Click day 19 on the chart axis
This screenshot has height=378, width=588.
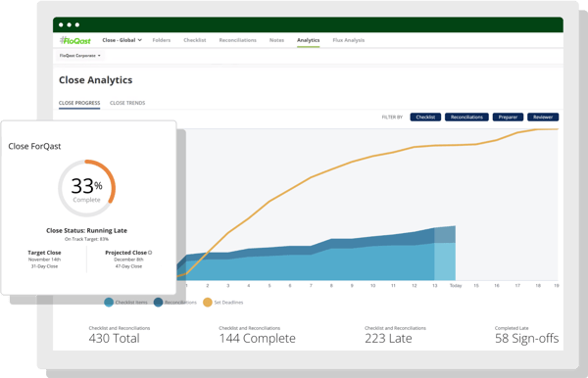557,286
